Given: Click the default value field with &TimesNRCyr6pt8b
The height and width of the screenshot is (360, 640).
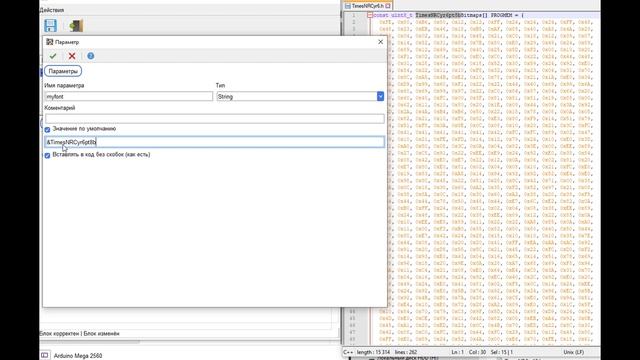Looking at the screenshot, I should [215, 142].
